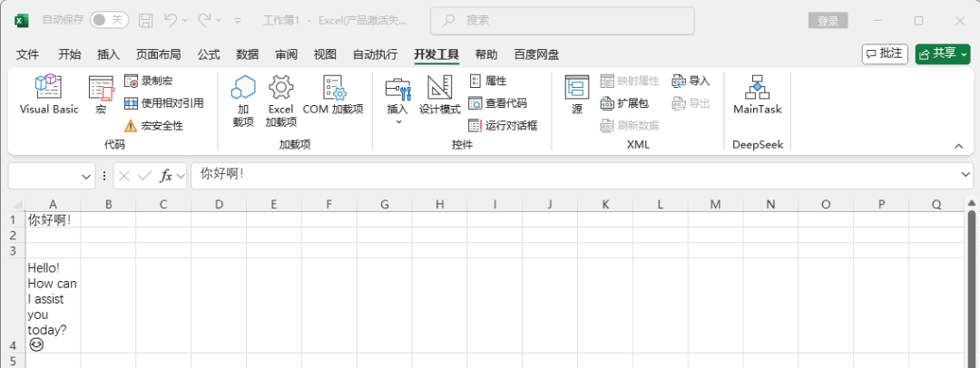This screenshot has height=368, width=980.
Task: Expand the undo history dropdown
Action: pos(185,21)
